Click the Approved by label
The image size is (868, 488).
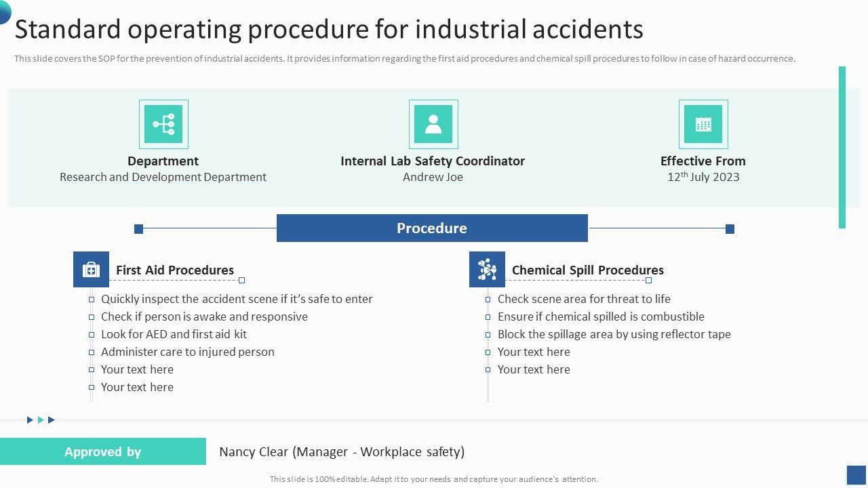click(x=103, y=452)
